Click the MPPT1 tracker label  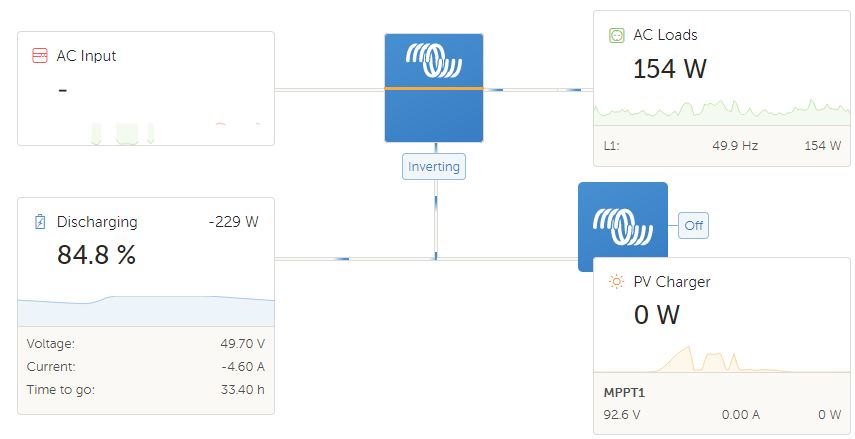click(625, 392)
